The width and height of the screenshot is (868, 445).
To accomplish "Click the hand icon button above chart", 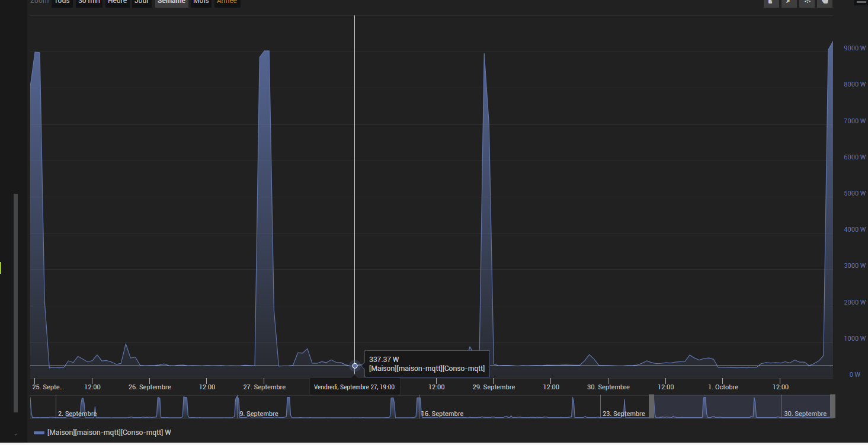I will 825,2.
